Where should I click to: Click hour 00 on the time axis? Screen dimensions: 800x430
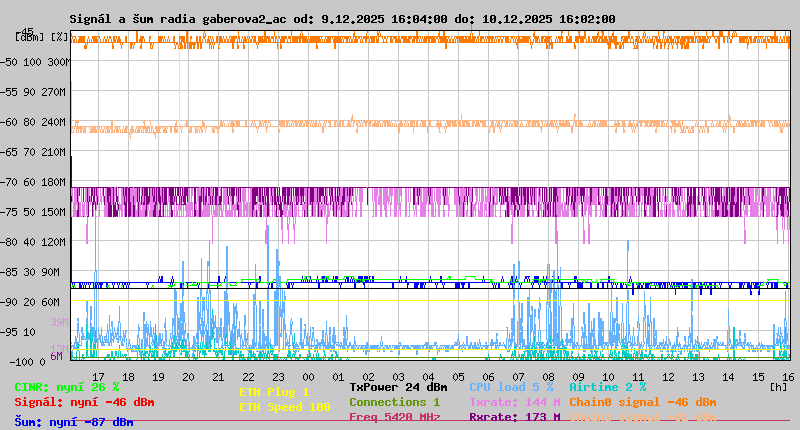(x=309, y=376)
